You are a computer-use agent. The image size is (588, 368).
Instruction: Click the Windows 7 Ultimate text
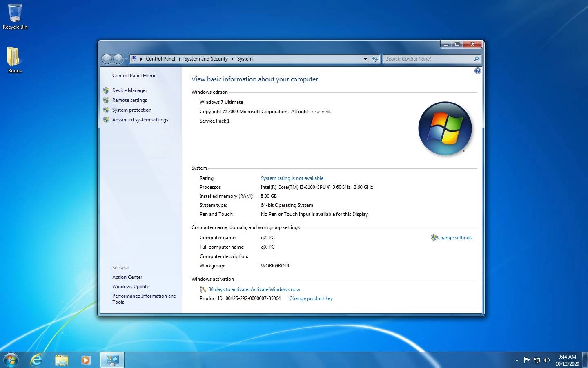221,102
